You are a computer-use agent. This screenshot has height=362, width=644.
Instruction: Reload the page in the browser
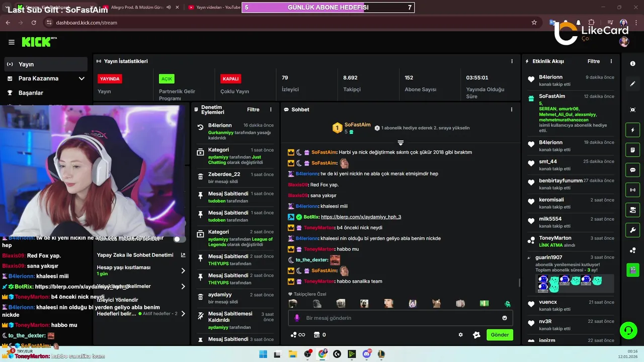coord(34,23)
